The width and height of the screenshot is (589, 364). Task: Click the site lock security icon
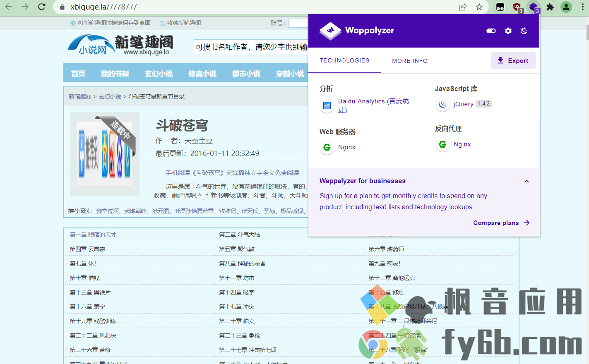pyautogui.click(x=63, y=7)
